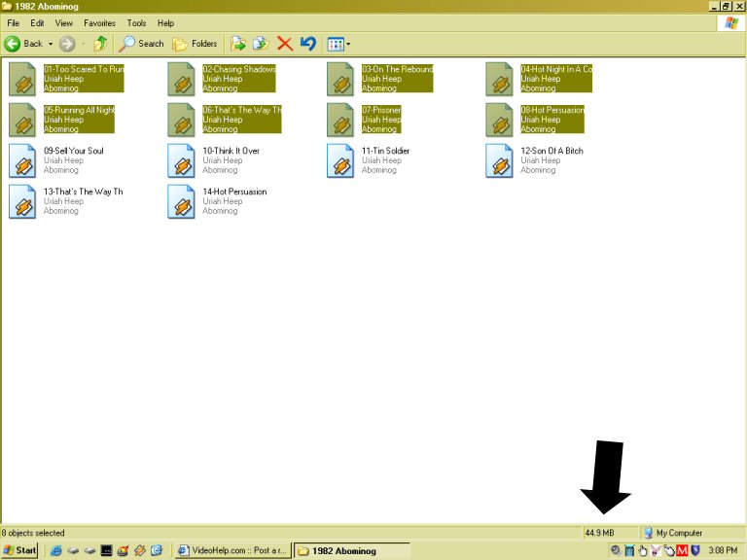Click the Back navigation arrow icon
The width and height of the screenshot is (747, 560).
[13, 44]
